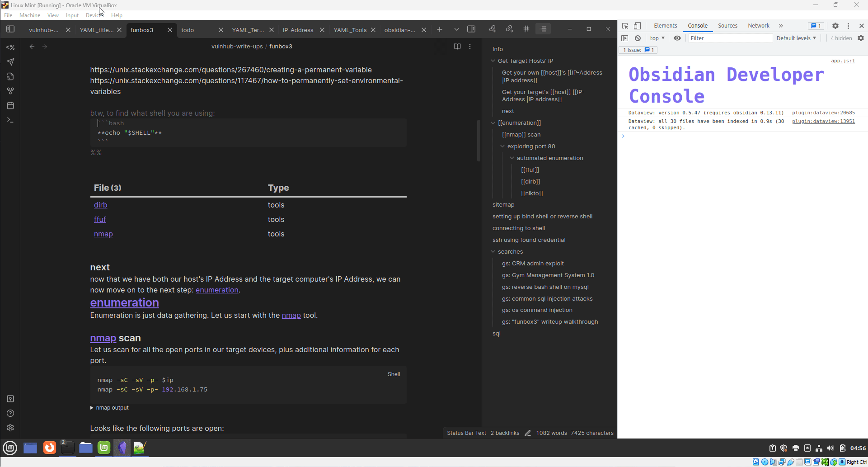Open the tags panel icon
Image resolution: width=868 pixels, height=467 pixels.
pos(526,29)
